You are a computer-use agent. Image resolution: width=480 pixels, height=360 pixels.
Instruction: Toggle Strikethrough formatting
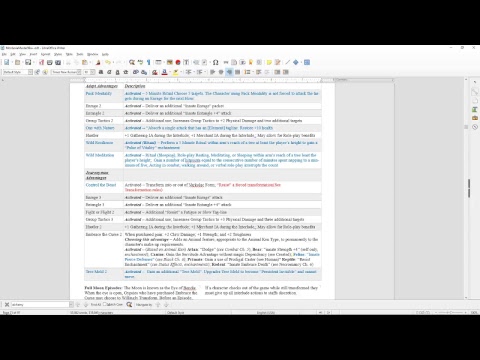click(126, 72)
